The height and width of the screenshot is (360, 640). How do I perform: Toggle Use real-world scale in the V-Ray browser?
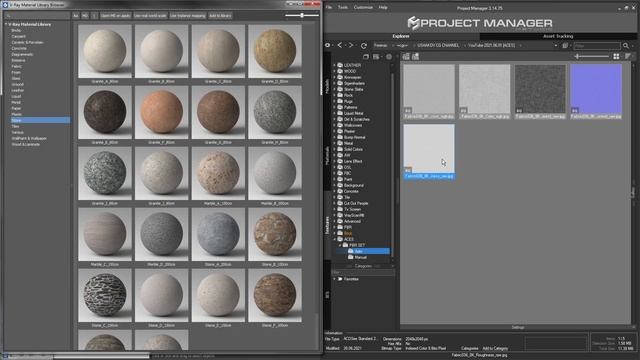point(151,16)
